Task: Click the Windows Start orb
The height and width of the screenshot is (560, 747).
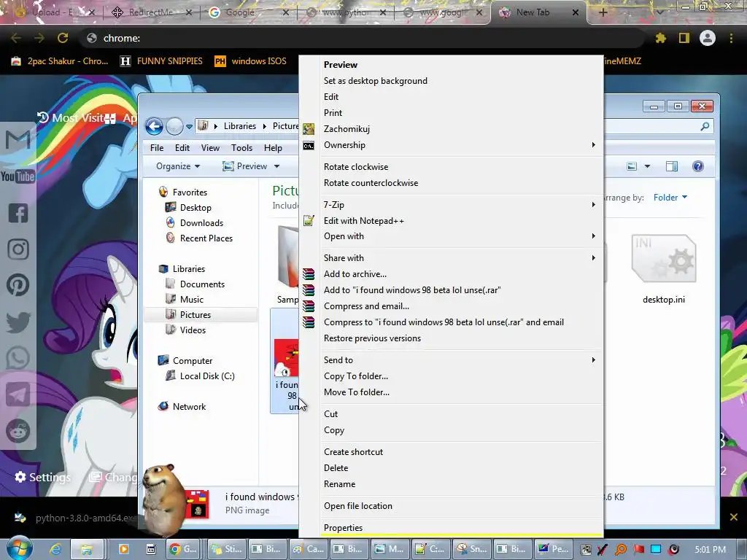Action: (x=19, y=549)
